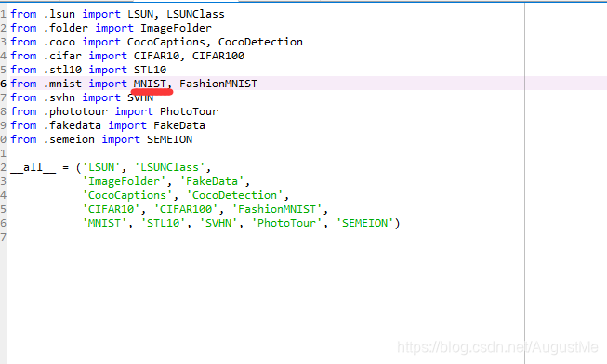Click the string 'FashionMNIST' in __all__ tuple

[277, 209]
